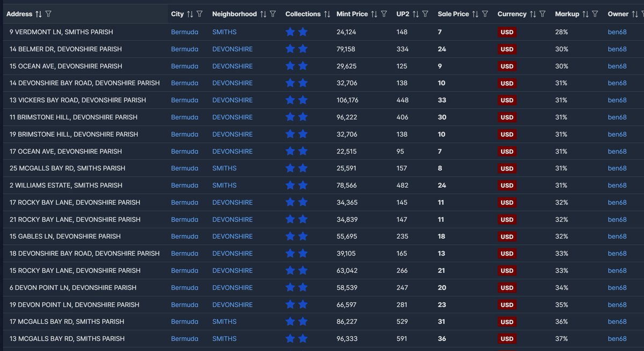Click collection stars for 14 Belmer Dr
Screen dimensions: 644x351
point(296,49)
